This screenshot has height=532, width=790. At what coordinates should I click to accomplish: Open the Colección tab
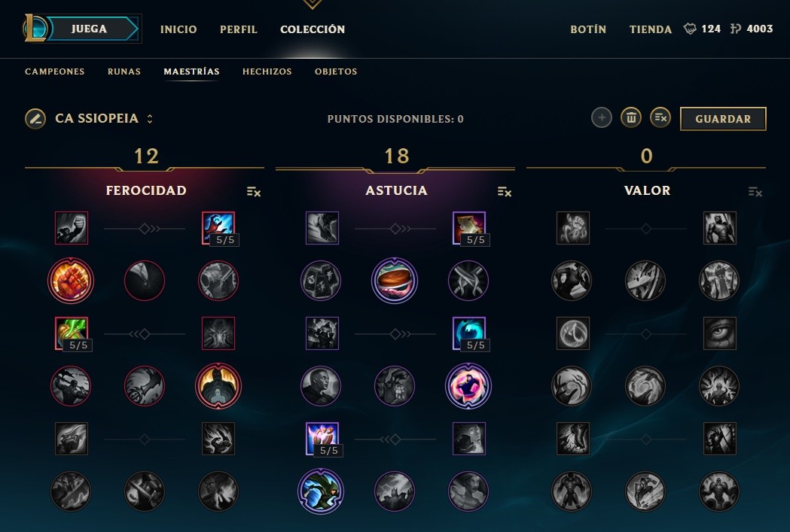tap(313, 29)
